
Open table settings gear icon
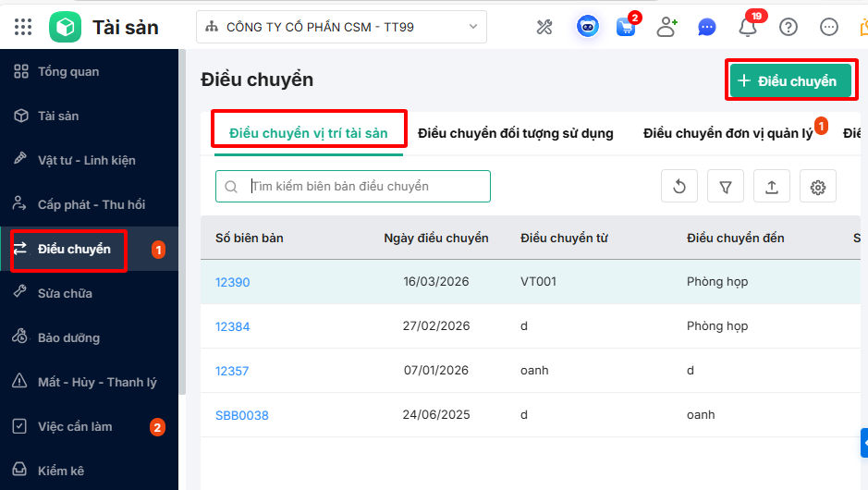click(x=818, y=187)
